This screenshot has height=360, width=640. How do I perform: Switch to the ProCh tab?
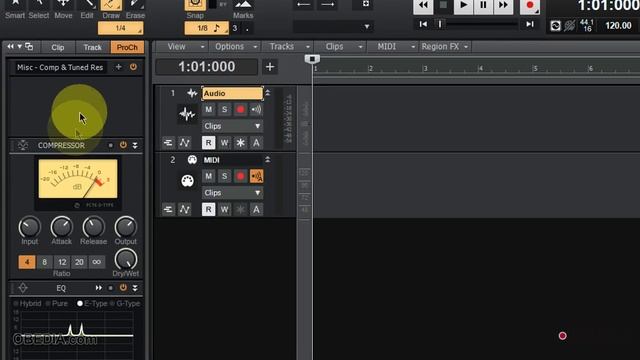pyautogui.click(x=127, y=47)
